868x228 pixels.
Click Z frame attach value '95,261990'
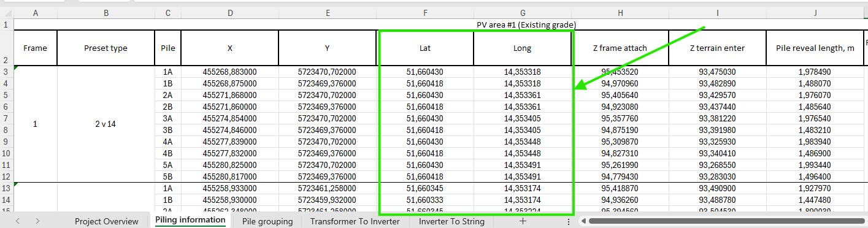(x=620, y=165)
